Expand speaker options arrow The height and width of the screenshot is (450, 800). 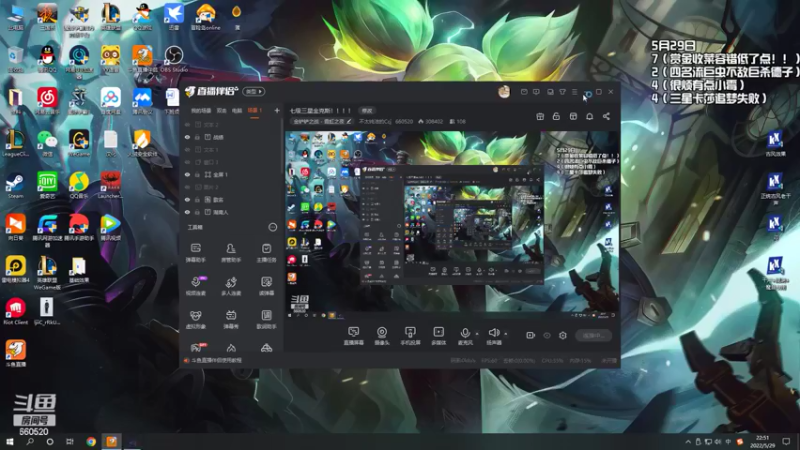506,334
